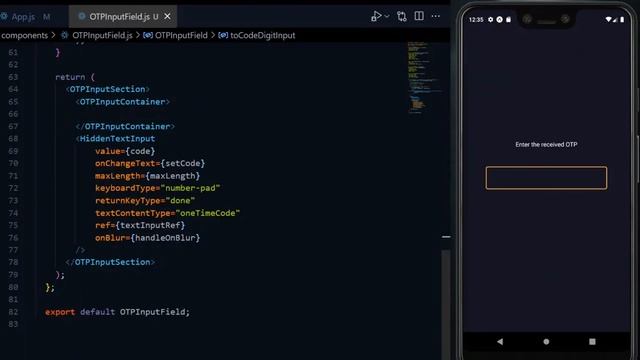Tap the Enter the received OTP label

pyautogui.click(x=546, y=144)
